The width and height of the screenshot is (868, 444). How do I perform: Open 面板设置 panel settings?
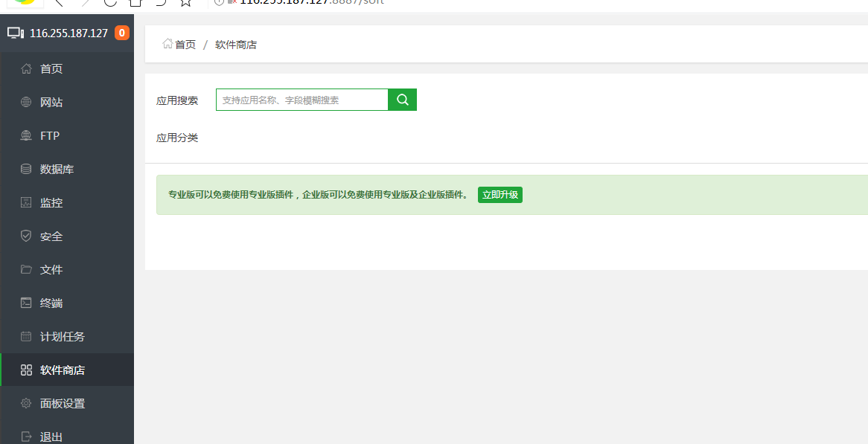tap(62, 404)
